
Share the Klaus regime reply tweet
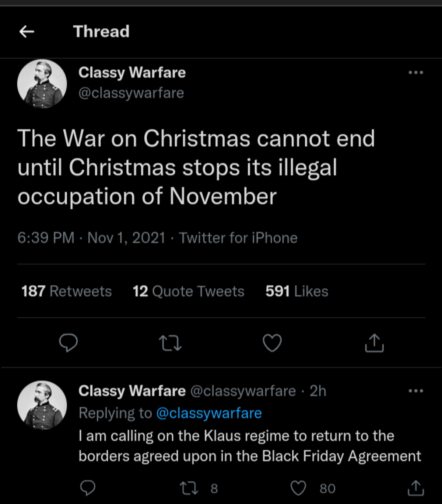coord(416,488)
